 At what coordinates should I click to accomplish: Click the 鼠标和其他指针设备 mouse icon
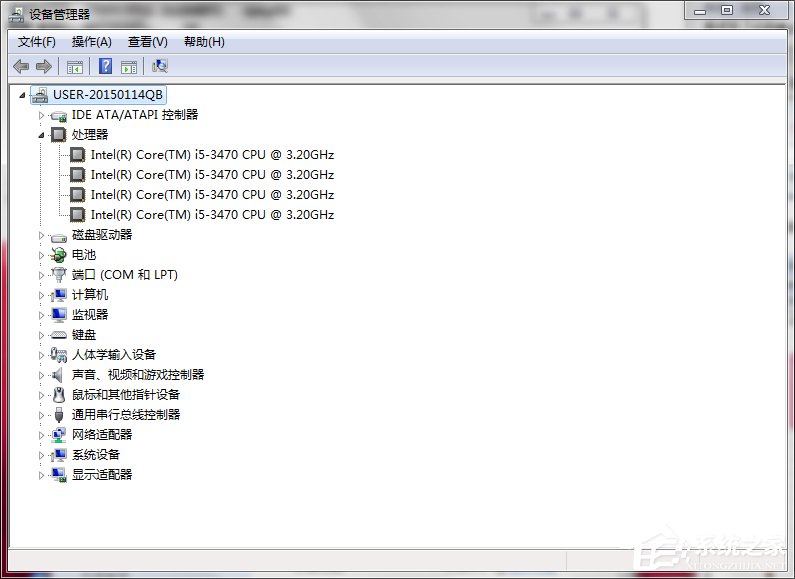(59, 394)
